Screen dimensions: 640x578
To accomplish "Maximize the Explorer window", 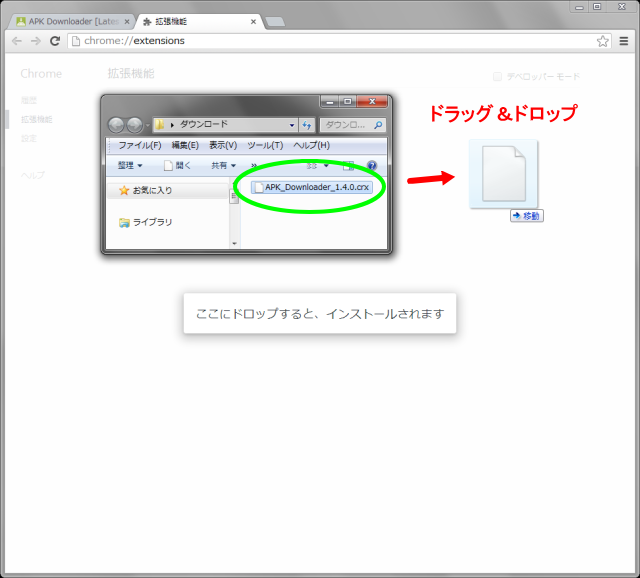I will [348, 102].
